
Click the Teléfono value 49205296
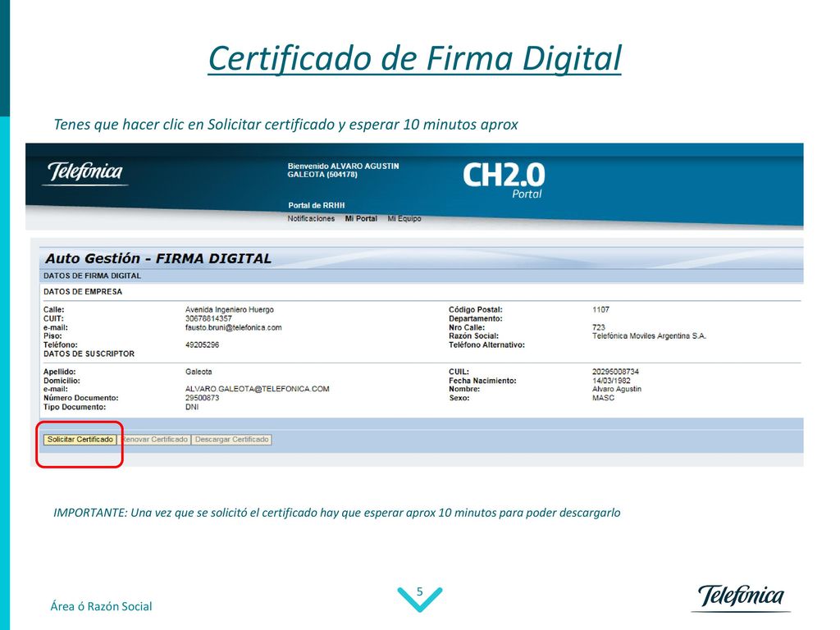point(202,345)
